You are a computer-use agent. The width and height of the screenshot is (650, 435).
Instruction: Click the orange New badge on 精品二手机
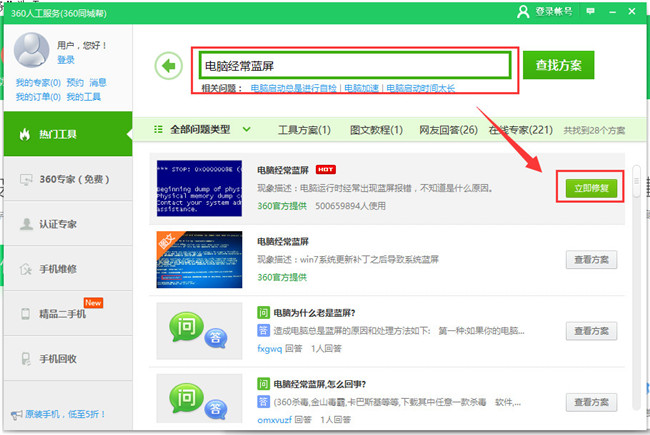tap(93, 303)
